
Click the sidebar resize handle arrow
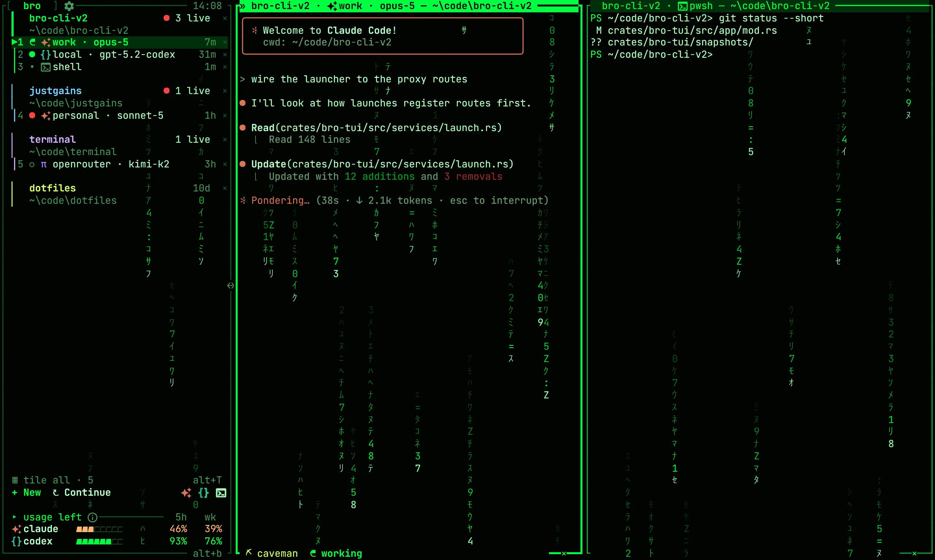(x=231, y=286)
